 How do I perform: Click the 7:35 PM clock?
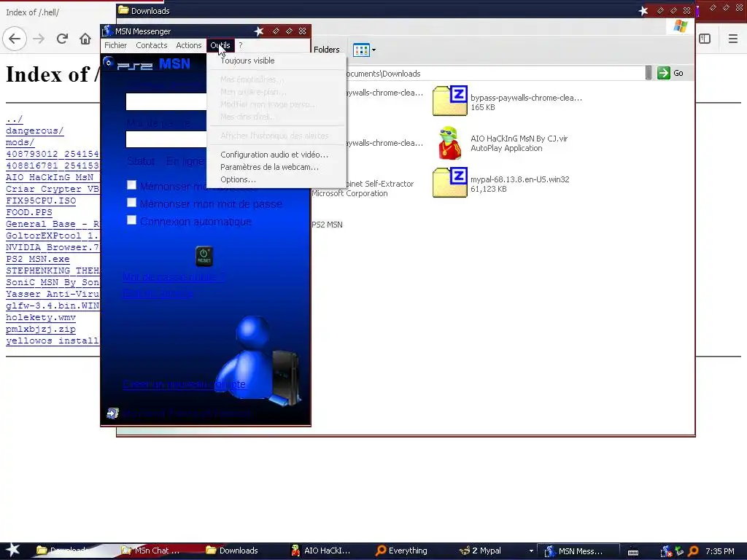pyautogui.click(x=719, y=551)
